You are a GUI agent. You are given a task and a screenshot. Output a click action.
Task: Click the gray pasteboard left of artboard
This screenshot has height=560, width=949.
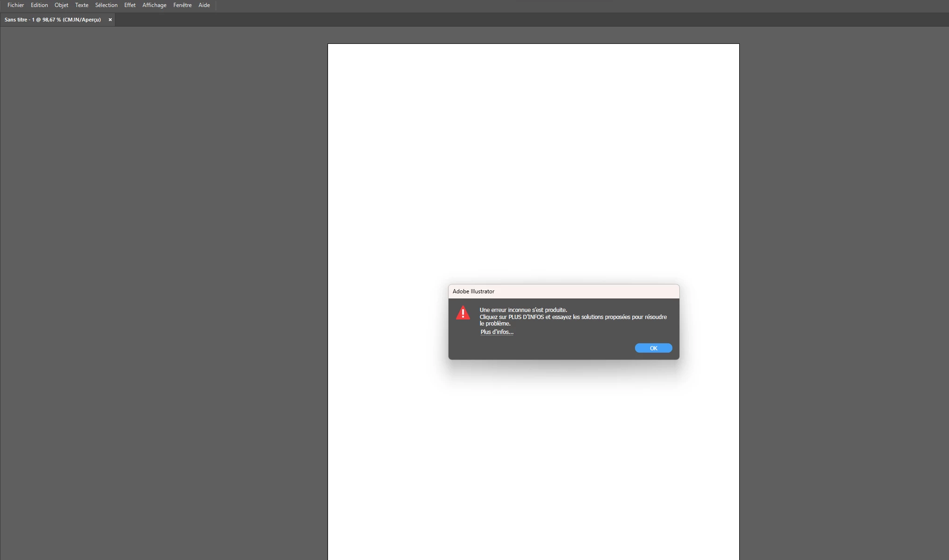tap(164, 280)
